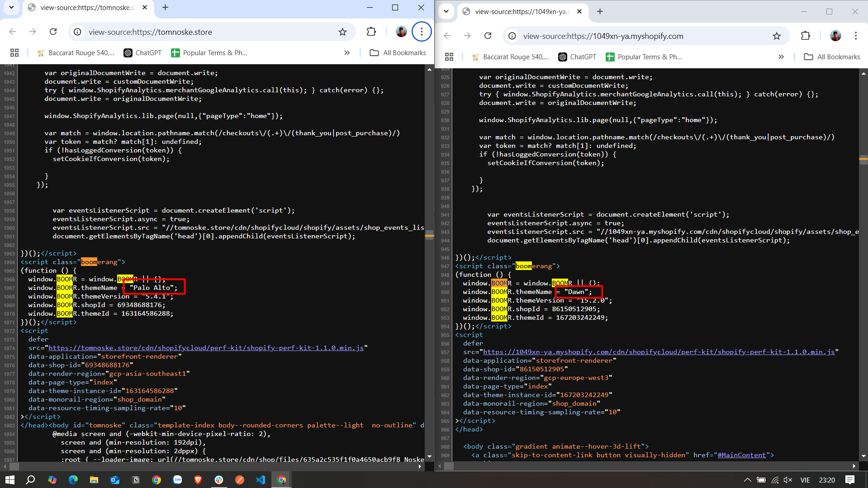Open Slack from the taskbar
Image resolution: width=868 pixels, height=488 pixels.
coord(219,480)
